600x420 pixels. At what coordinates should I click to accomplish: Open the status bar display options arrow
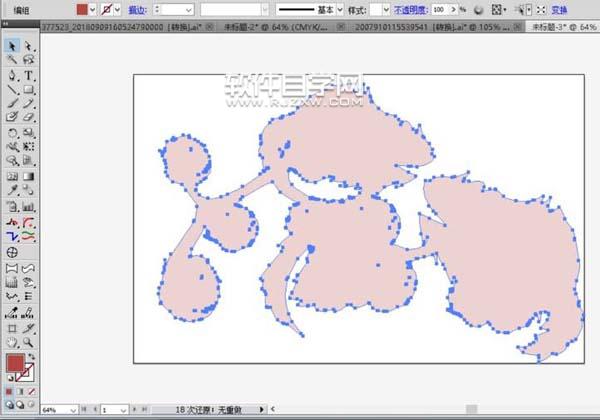[261, 409]
